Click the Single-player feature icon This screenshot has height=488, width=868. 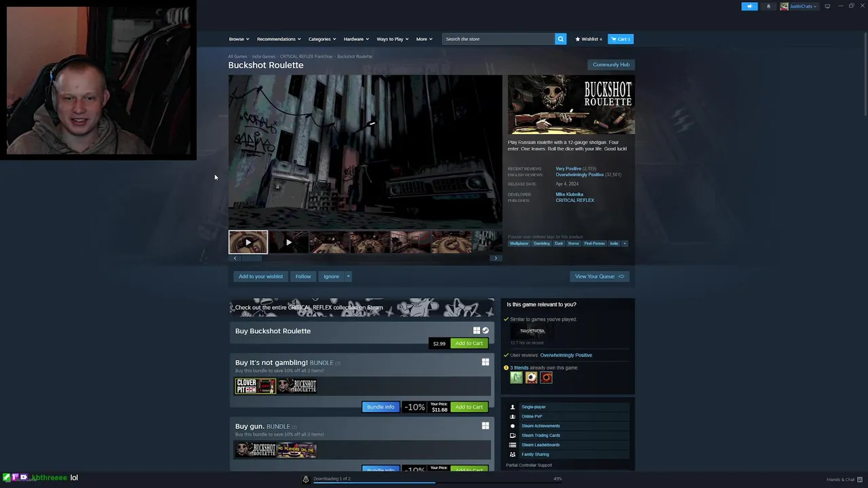pyautogui.click(x=512, y=407)
